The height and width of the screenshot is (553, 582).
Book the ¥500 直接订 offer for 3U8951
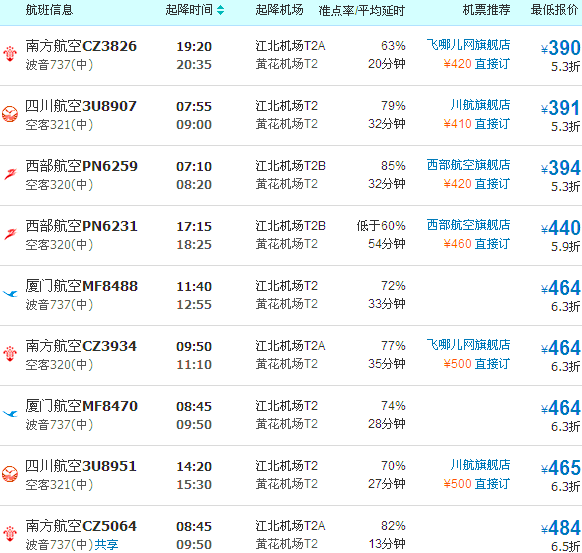[477, 484]
